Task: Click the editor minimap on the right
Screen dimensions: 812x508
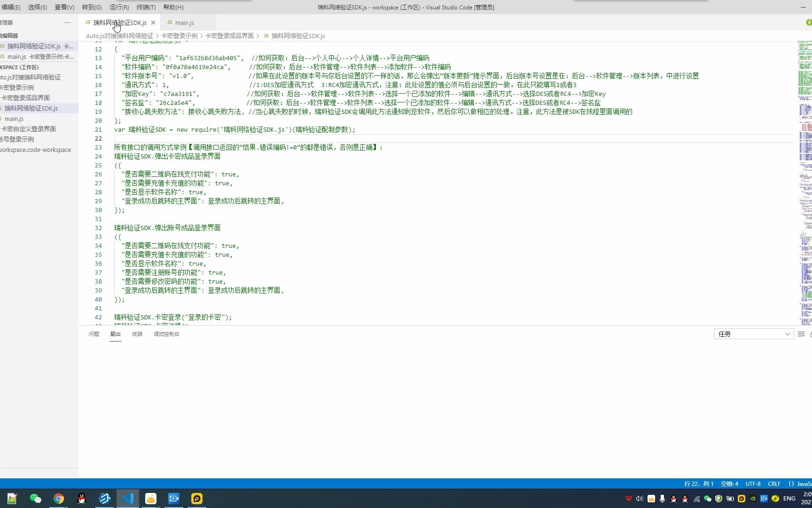Action: point(804,183)
